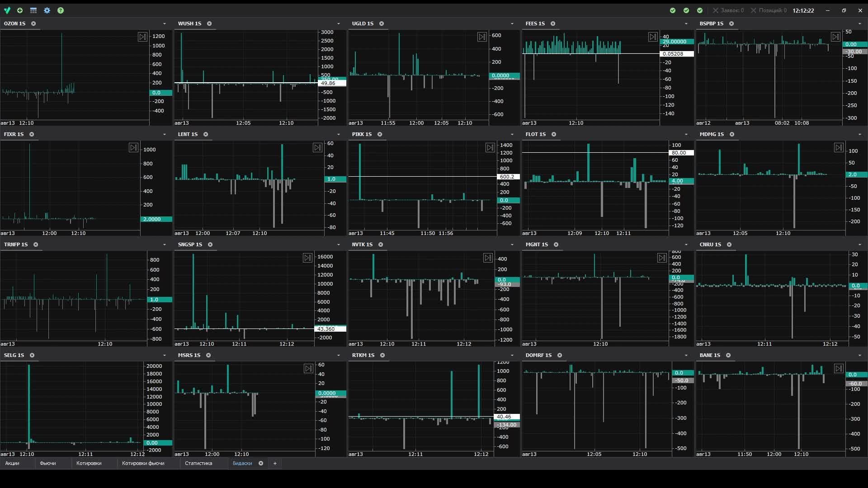Expand the WUSH 1S panel dropdown arrow

[x=339, y=23]
